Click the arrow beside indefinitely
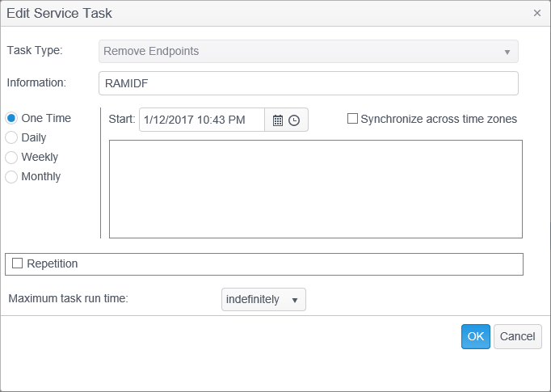This screenshot has height=392, width=551. pyautogui.click(x=294, y=300)
